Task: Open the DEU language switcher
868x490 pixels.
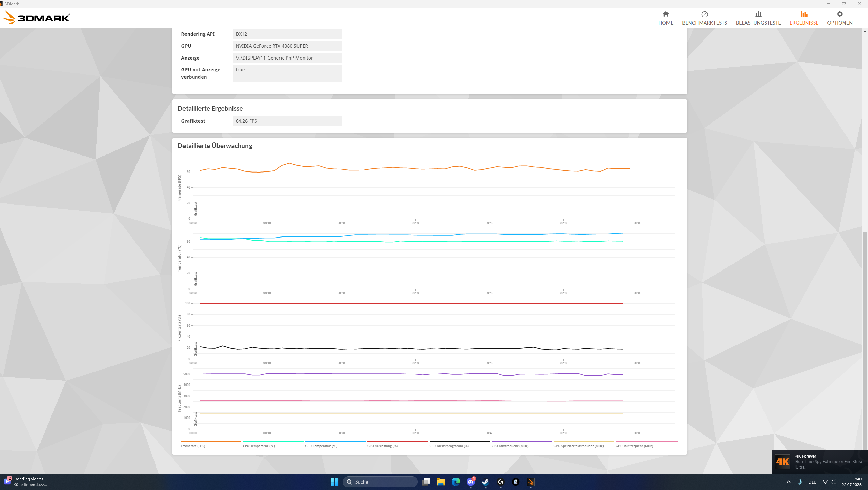Action: pyautogui.click(x=812, y=482)
